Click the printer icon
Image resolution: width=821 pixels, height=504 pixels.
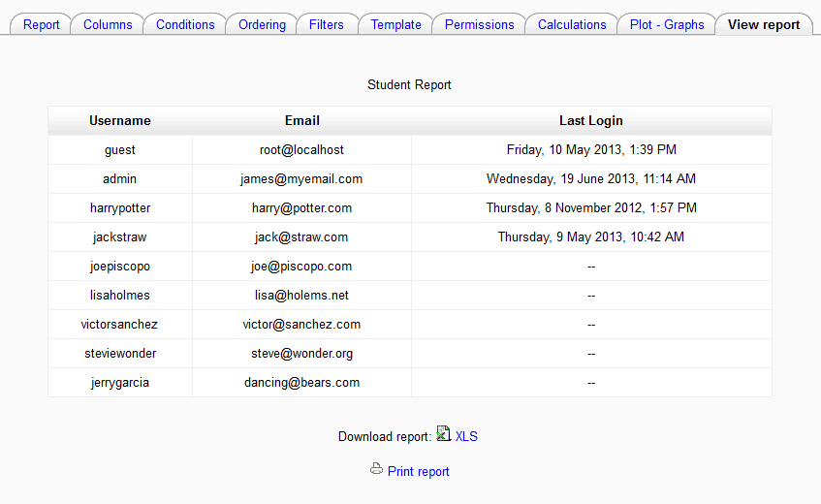(376, 470)
